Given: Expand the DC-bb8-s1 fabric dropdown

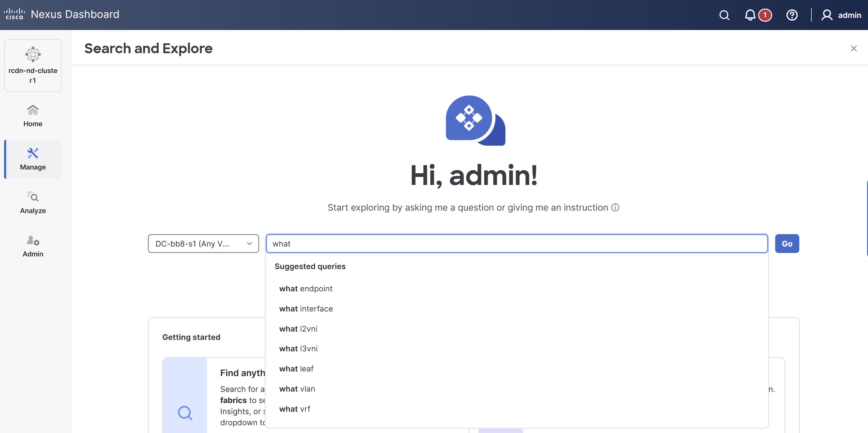Looking at the screenshot, I should (203, 244).
